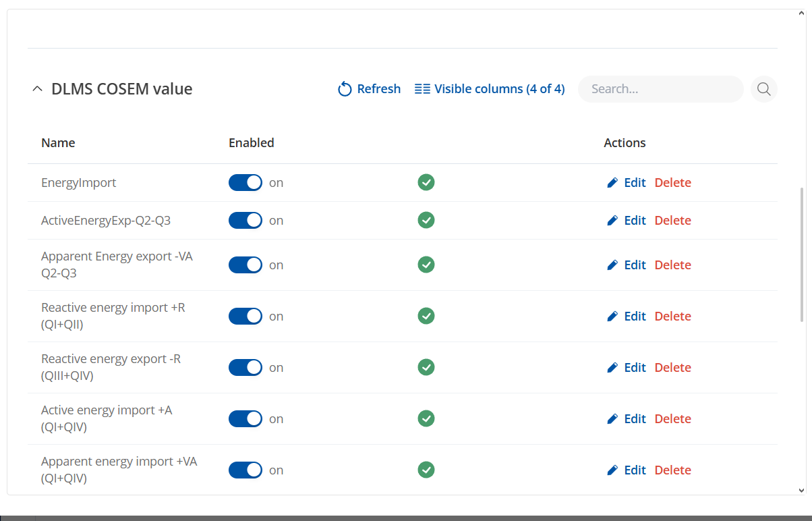Toggle Apparent energy import +VA switch

pyautogui.click(x=245, y=470)
